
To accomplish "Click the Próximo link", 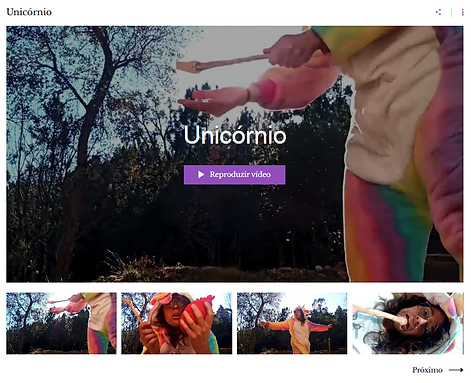I will click(427, 370).
